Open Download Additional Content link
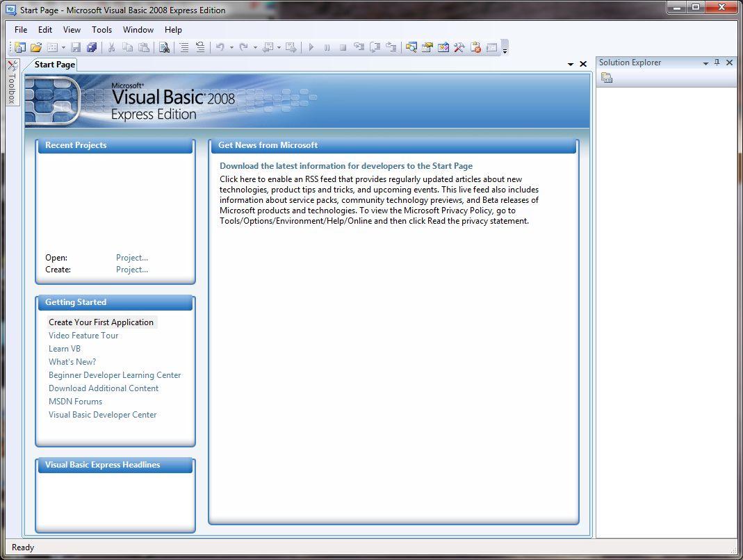Screen dimensions: 743x560 click(104, 388)
